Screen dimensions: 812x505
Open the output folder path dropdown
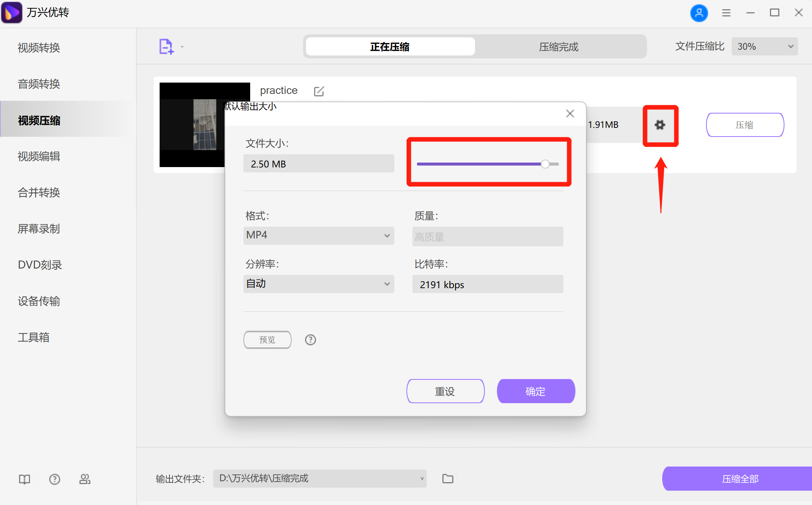[x=421, y=478]
